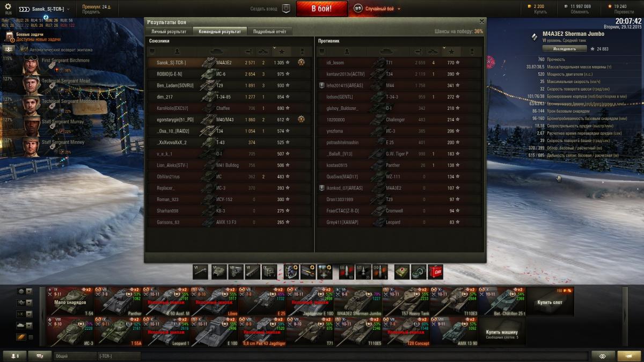Sort allies by the experience star icon
Viewport: 644px width, 362px height.
[x=282, y=51]
